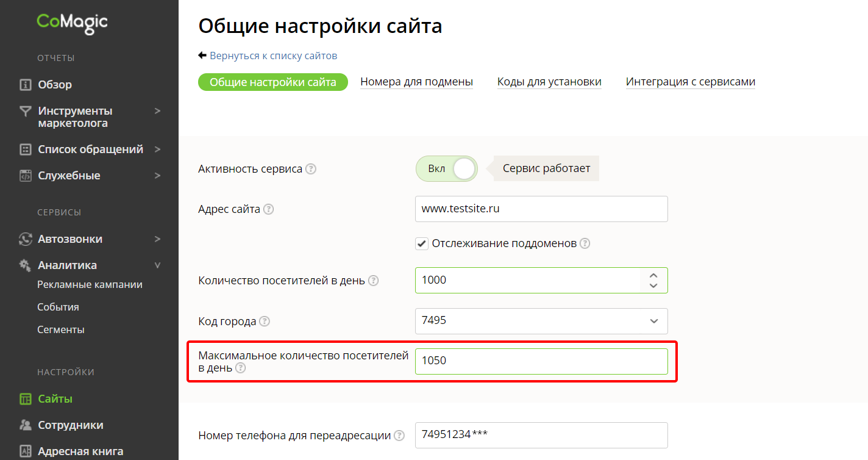Click Вернуться к списку сайтов link
This screenshot has width=868, height=460.
coord(273,56)
